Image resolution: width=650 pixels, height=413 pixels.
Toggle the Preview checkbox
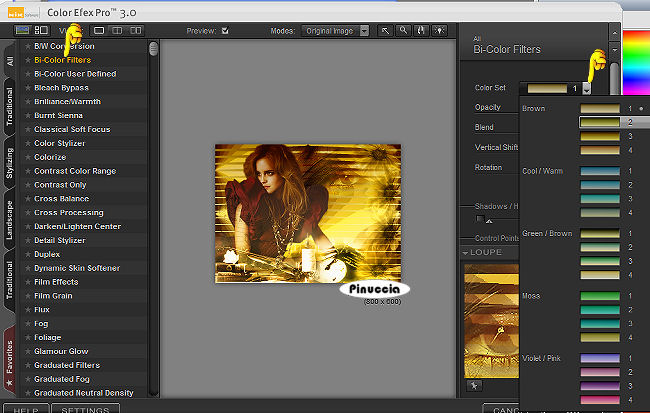pos(225,30)
